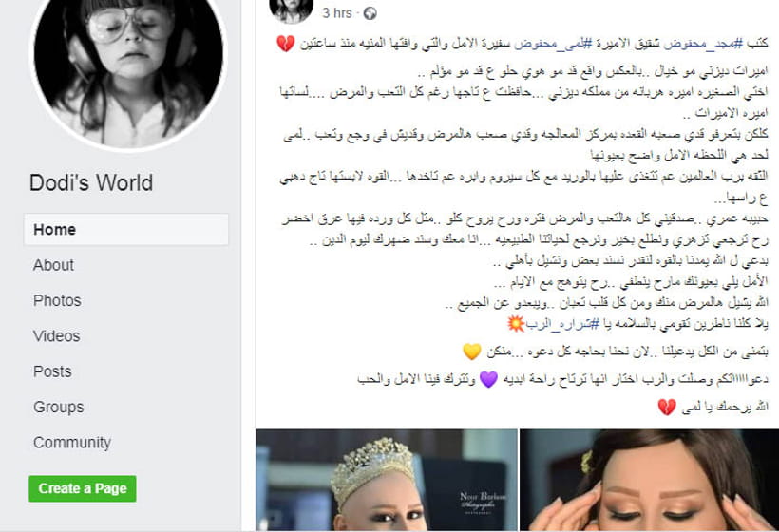Click the #لمى_محفوض hashtag
The height and width of the screenshot is (532, 779).
coord(553,44)
